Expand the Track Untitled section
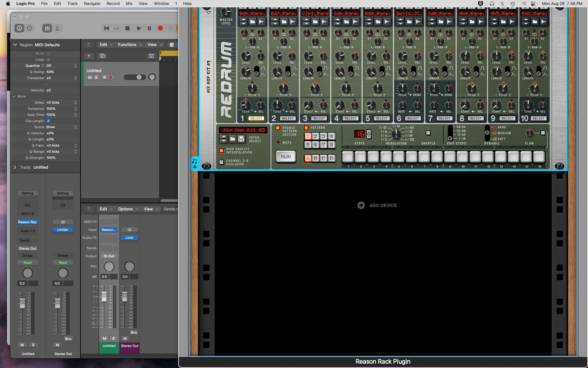Image resolution: width=588 pixels, height=368 pixels. (15, 167)
